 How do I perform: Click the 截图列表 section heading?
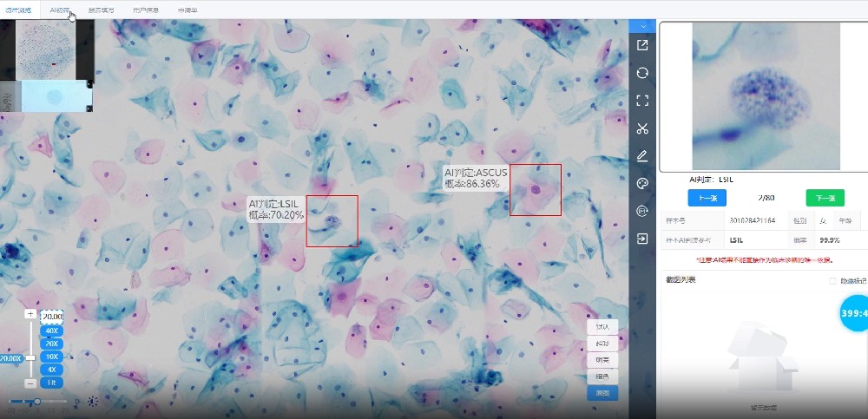click(681, 279)
